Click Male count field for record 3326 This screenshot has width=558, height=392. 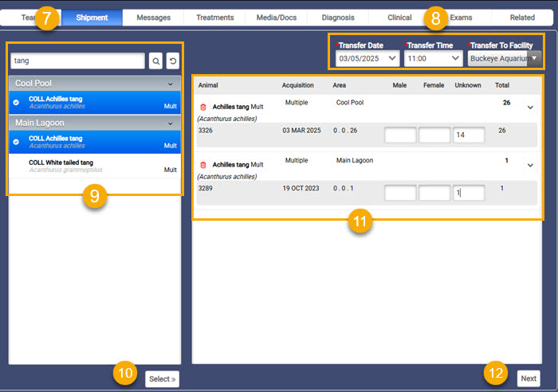400,135
